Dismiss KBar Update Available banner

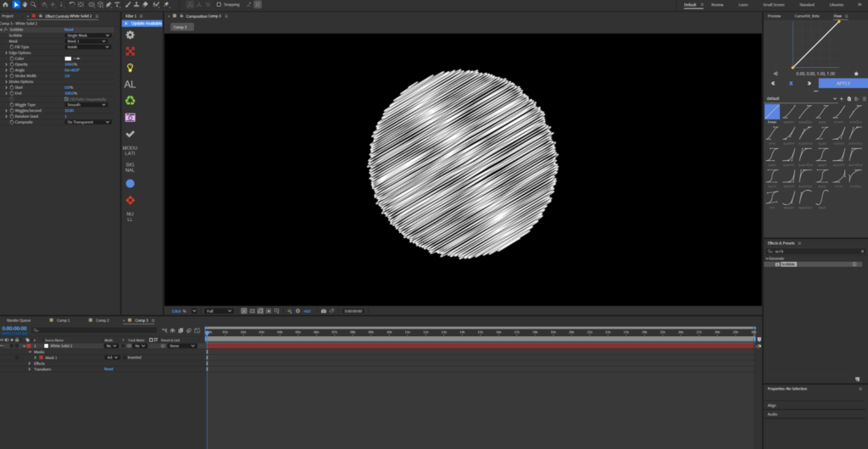coord(126,24)
